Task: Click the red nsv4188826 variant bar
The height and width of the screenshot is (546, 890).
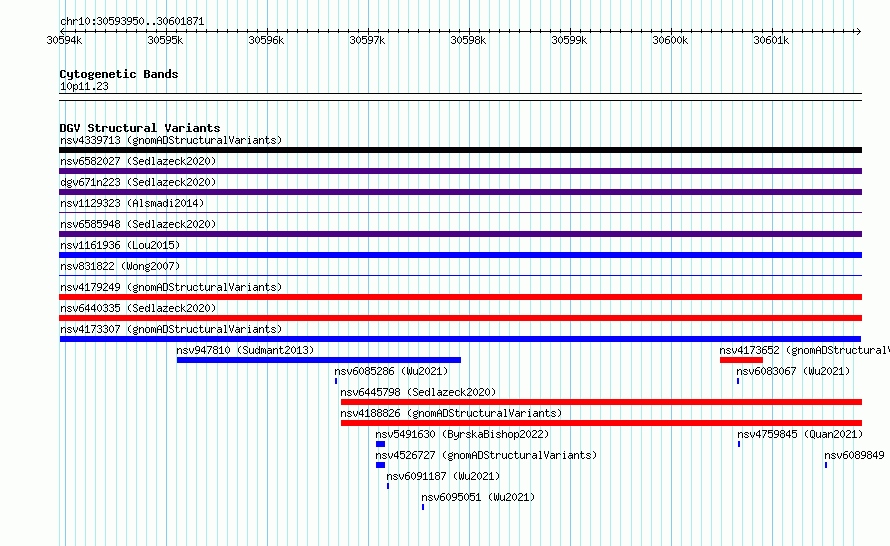Action: coord(601,423)
